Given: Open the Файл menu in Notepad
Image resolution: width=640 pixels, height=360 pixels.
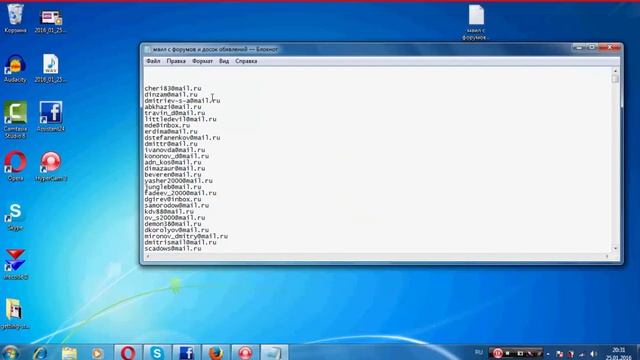Looking at the screenshot, I should pos(153,61).
